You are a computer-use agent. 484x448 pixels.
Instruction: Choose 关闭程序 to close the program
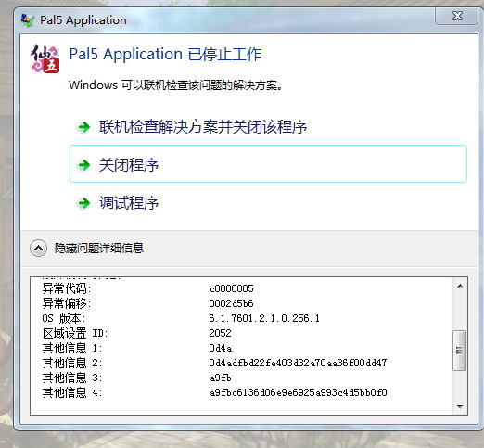click(x=268, y=164)
